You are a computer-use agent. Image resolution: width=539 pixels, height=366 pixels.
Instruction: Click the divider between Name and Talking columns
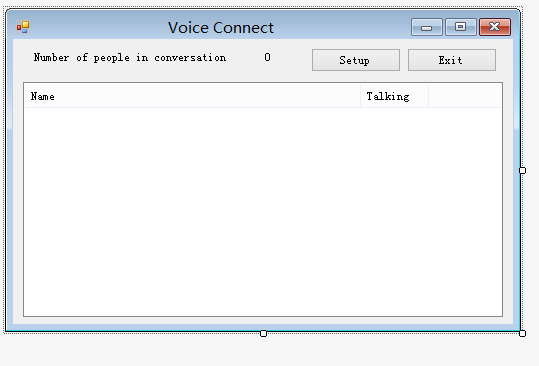pyautogui.click(x=360, y=96)
